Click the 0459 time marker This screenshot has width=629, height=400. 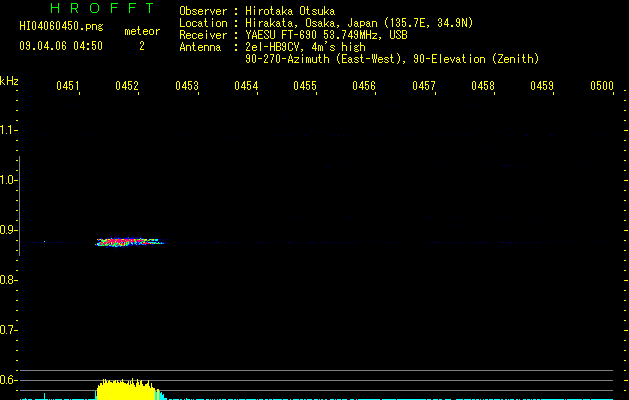(542, 86)
